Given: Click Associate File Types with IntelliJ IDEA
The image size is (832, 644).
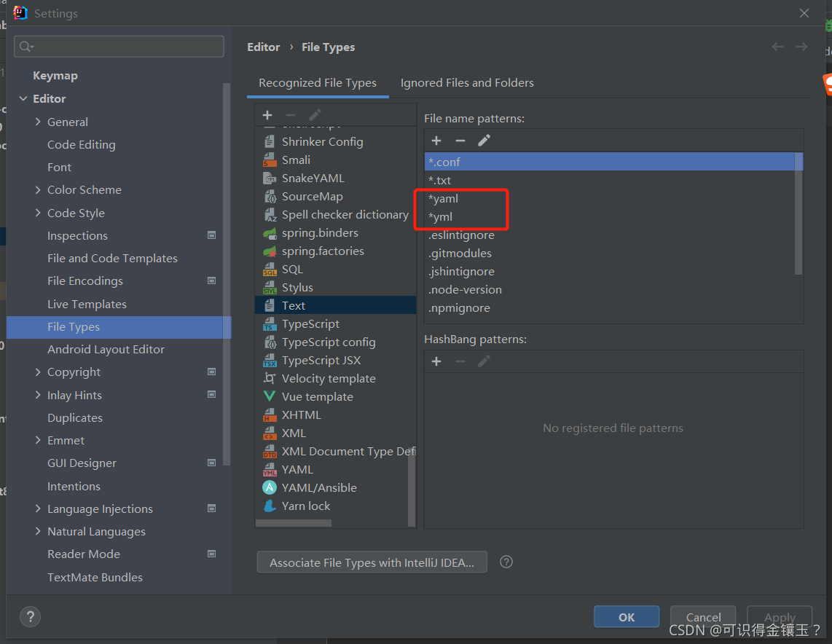Looking at the screenshot, I should pyautogui.click(x=372, y=562).
